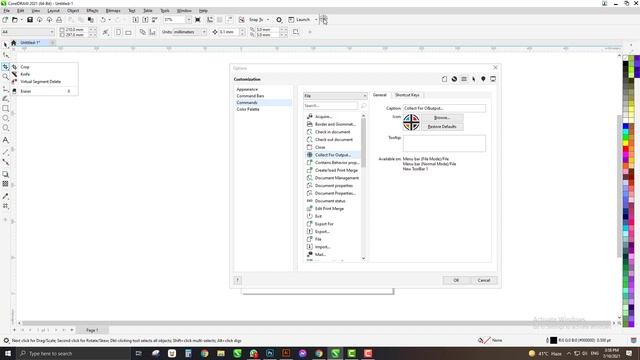This screenshot has height=360, width=640.
Task: Choose the Crop tool from the flyout
Action: [25, 67]
